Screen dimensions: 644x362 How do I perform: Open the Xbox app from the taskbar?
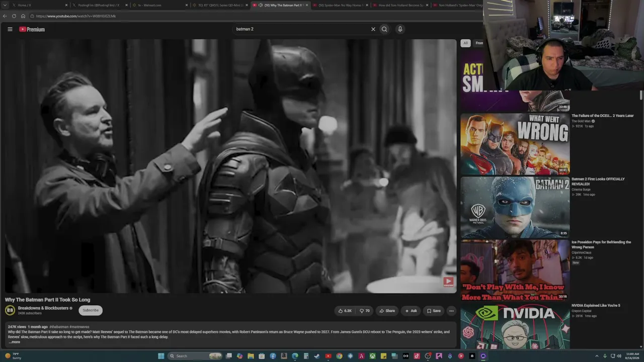(372, 356)
